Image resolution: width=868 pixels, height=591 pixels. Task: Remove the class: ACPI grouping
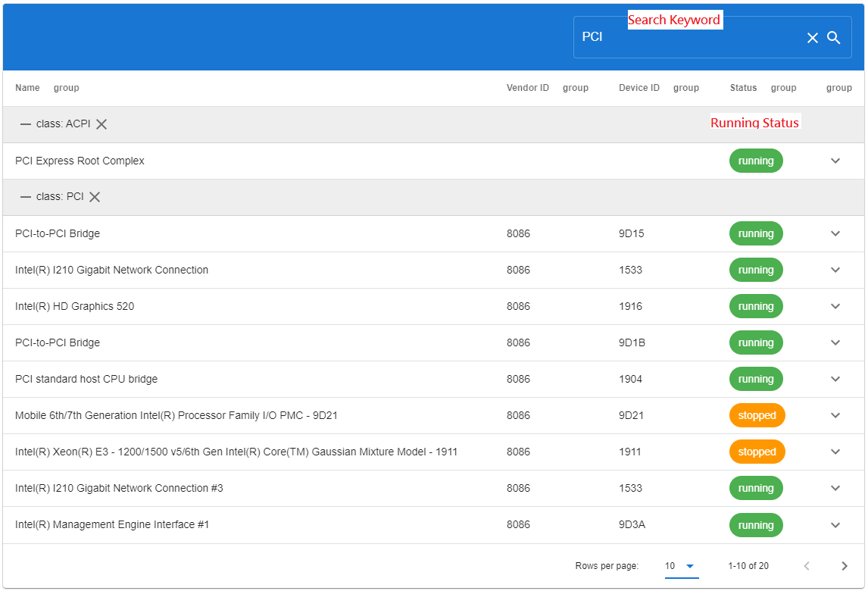tap(101, 124)
